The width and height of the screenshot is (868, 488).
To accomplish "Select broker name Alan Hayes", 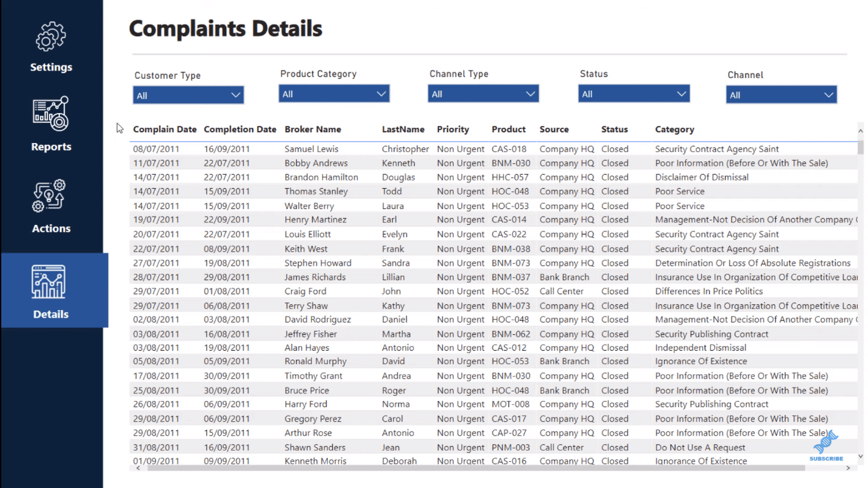I will (x=306, y=348).
